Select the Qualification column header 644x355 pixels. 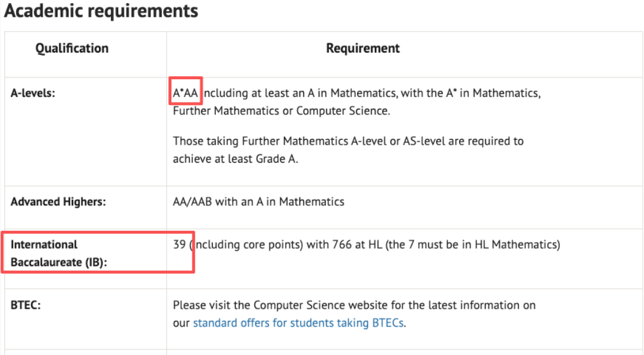coord(72,48)
